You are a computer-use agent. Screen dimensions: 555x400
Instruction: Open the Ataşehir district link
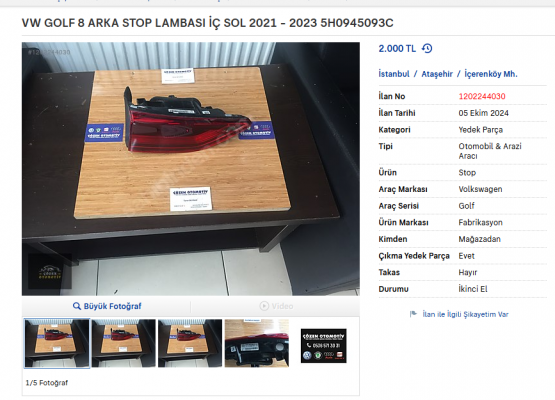click(437, 74)
